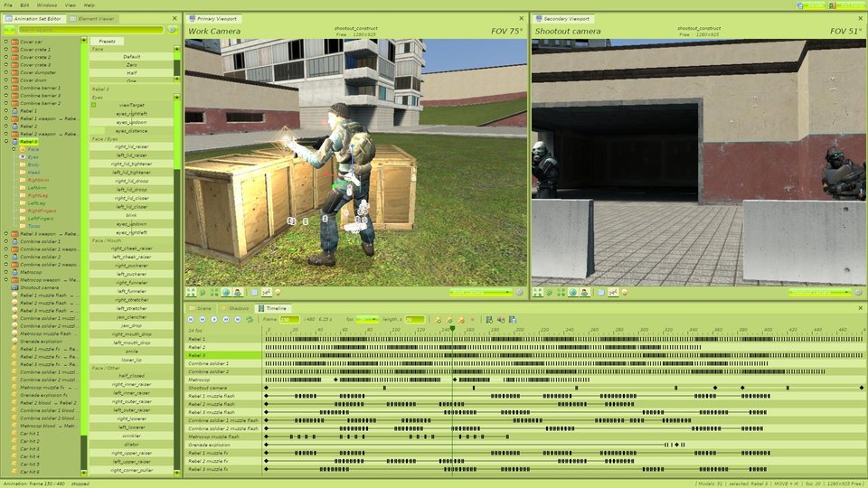Open gear settings in Secondary Viewport toolbar
Screen dimensions: 868x488
[x=859, y=293]
